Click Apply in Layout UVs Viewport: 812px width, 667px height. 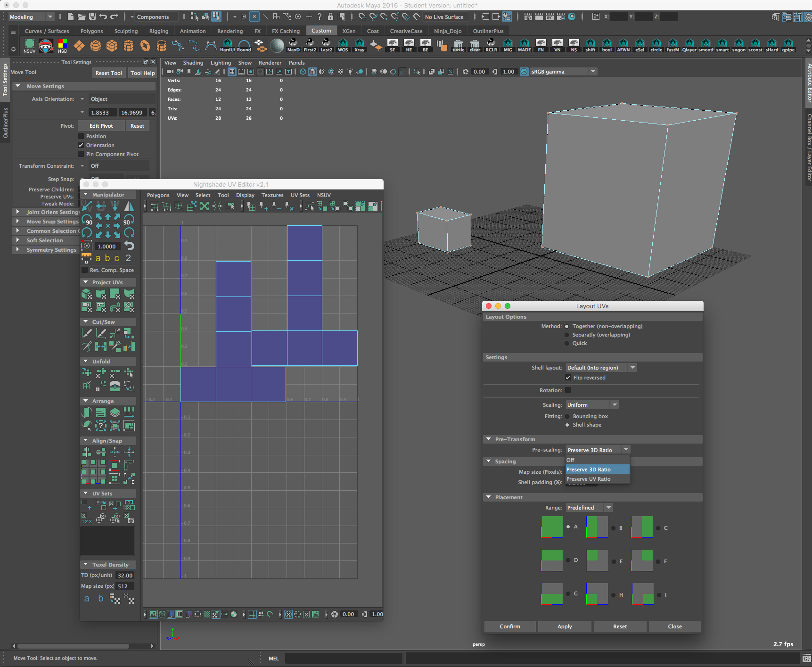565,626
